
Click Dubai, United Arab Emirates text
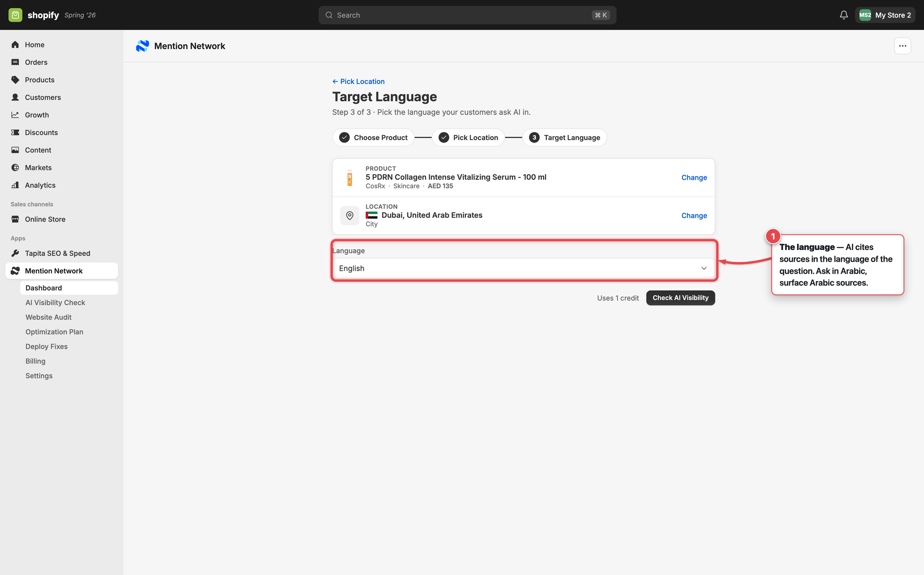point(432,215)
